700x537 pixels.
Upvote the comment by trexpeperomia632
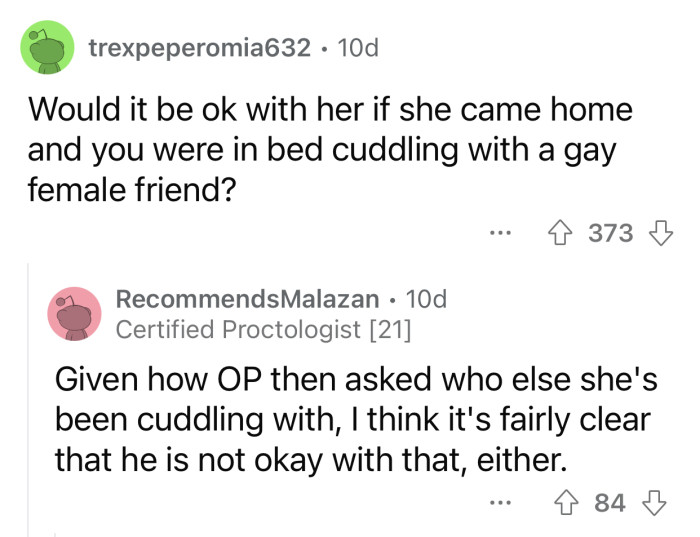tap(559, 233)
